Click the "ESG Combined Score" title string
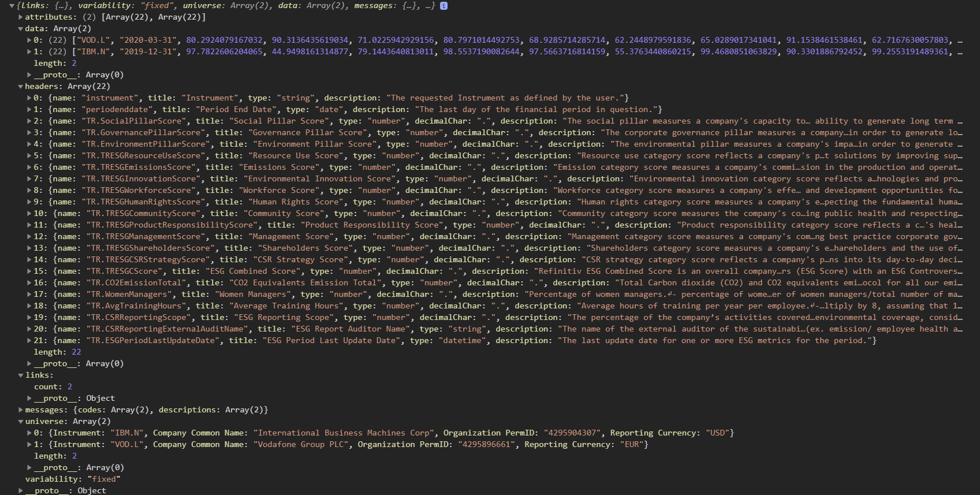 coord(253,271)
